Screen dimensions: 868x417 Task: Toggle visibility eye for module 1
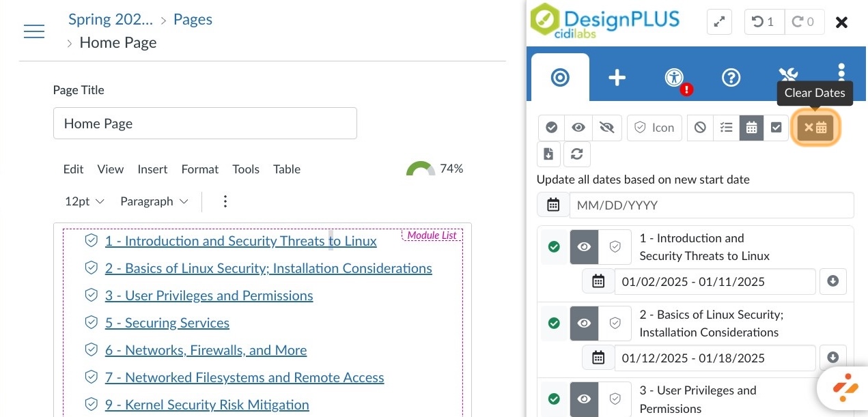click(584, 247)
